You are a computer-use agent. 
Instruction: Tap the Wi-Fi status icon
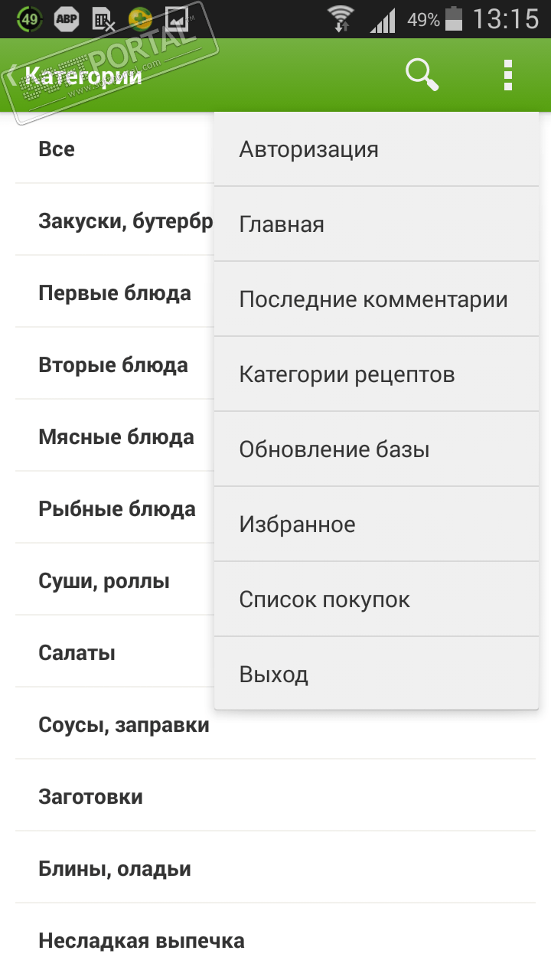(341, 19)
